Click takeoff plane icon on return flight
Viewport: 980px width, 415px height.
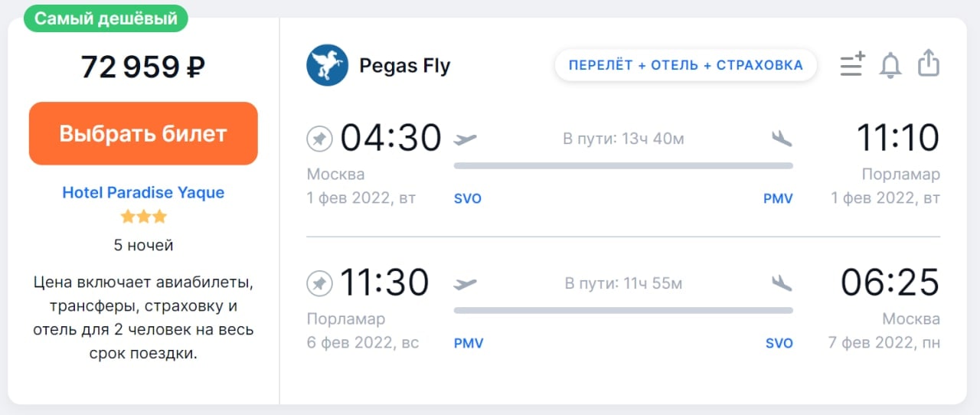(x=465, y=284)
